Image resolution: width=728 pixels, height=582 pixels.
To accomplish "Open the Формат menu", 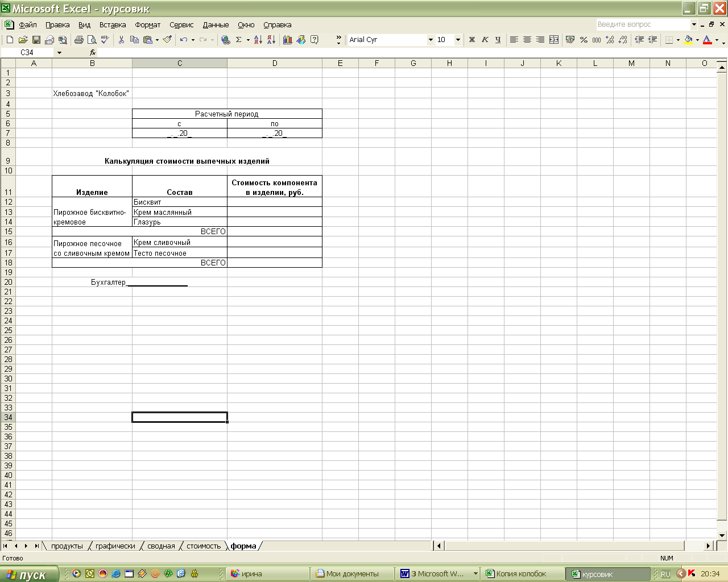I will [x=148, y=25].
